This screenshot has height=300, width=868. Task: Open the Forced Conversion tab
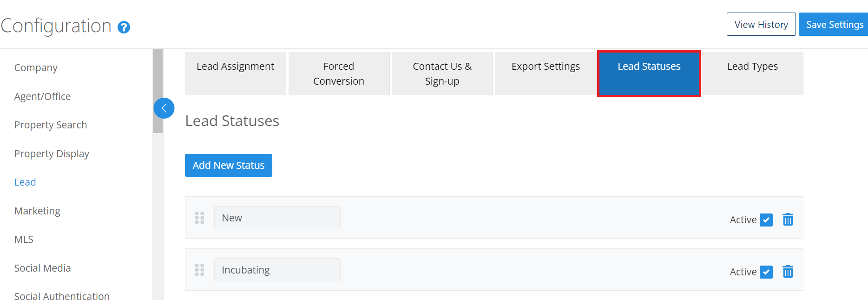(x=338, y=73)
